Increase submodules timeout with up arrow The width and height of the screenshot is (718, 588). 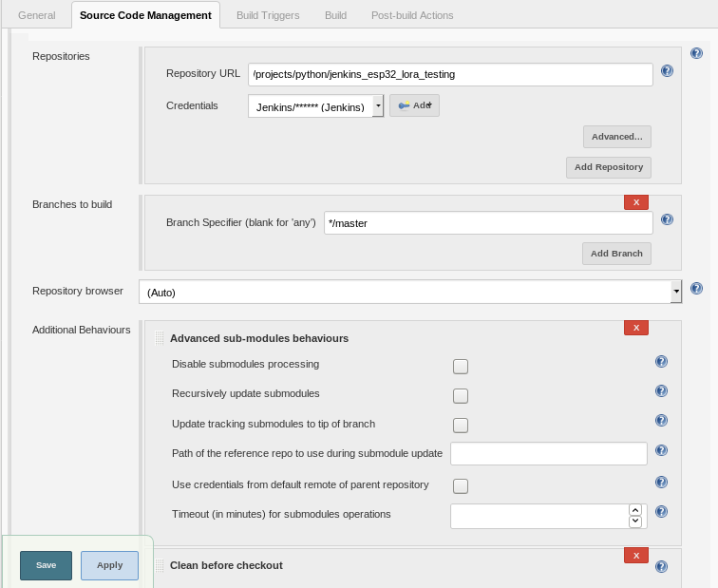[635, 510]
